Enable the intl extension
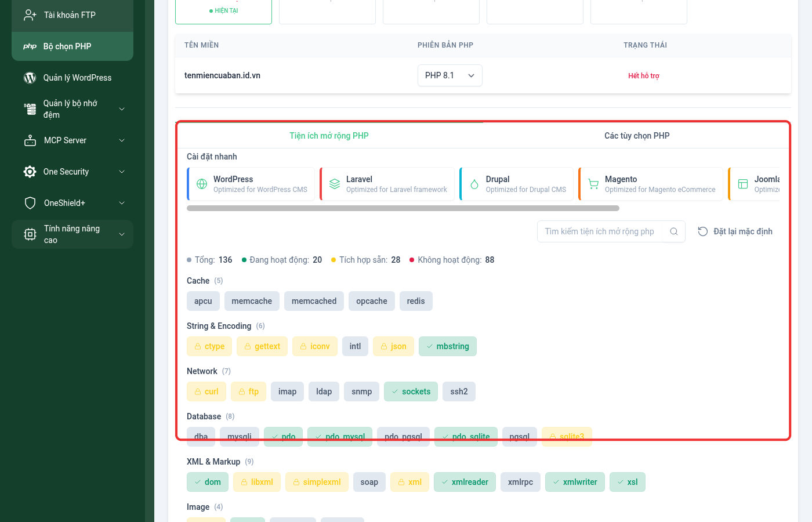The height and width of the screenshot is (522, 812). click(355, 346)
